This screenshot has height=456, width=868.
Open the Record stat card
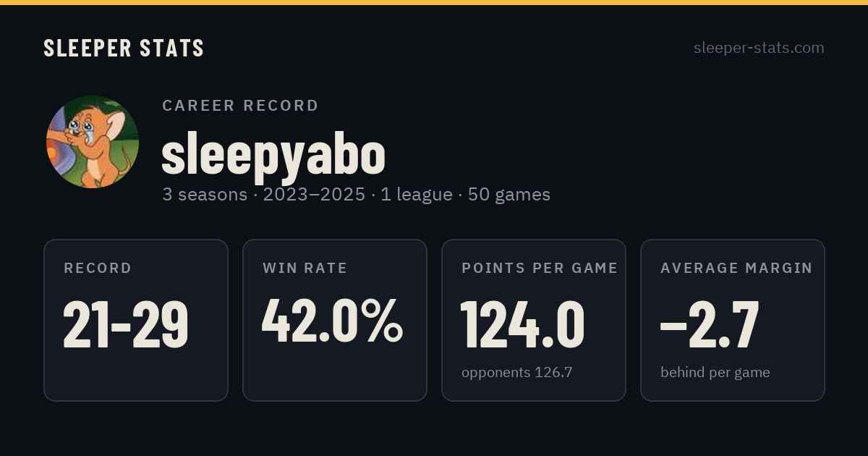point(136,320)
